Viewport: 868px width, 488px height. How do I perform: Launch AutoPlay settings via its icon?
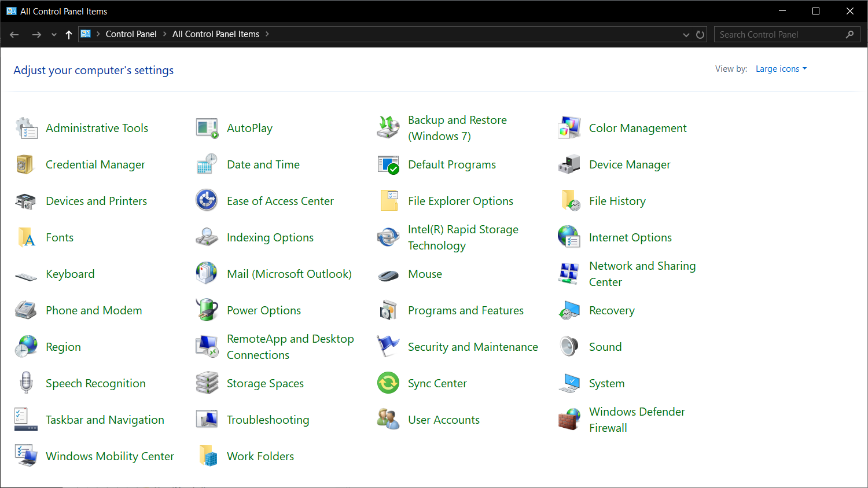(x=207, y=128)
